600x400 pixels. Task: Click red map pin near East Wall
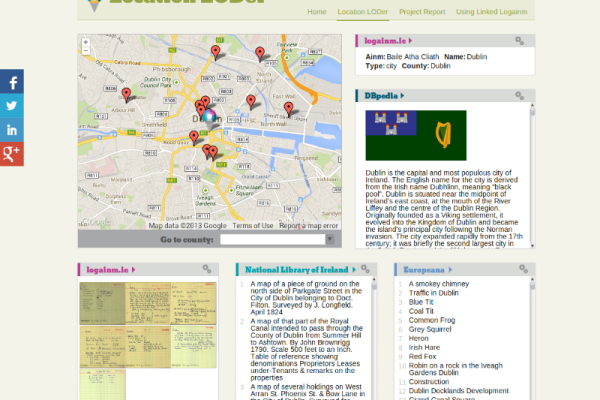(x=251, y=102)
